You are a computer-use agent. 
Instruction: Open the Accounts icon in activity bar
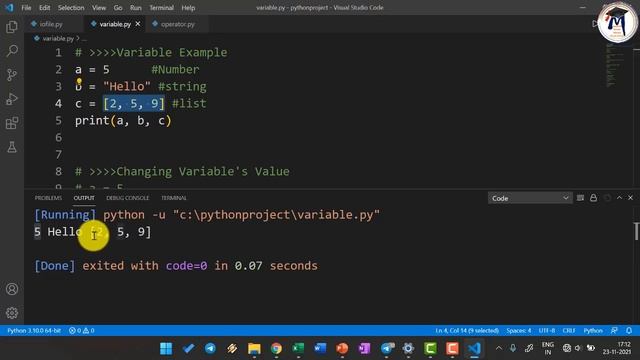click(x=12, y=289)
